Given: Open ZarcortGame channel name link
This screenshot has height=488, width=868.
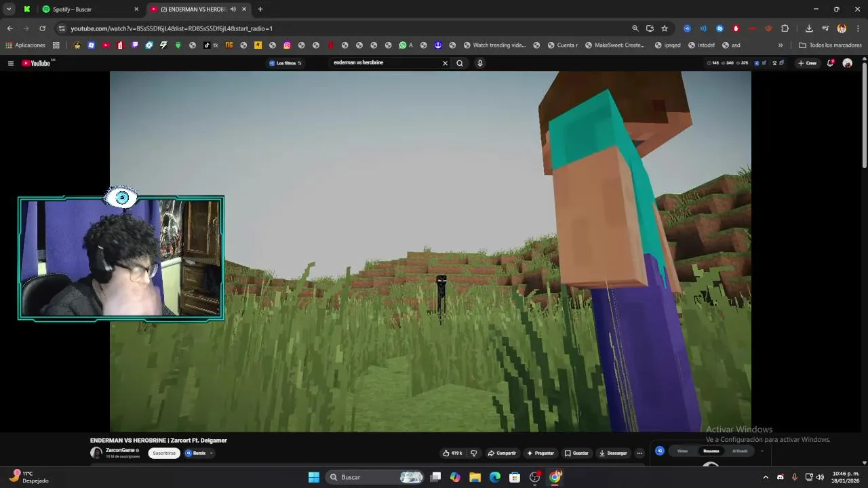Looking at the screenshot, I should [x=120, y=450].
